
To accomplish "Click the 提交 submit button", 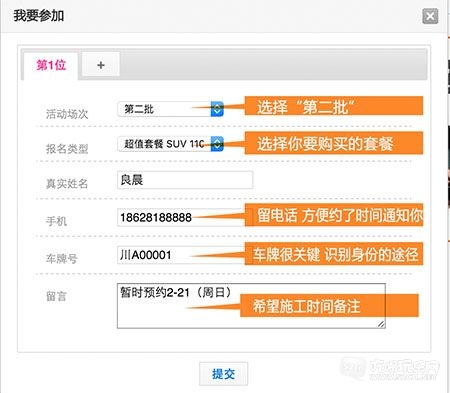I will coord(223,374).
